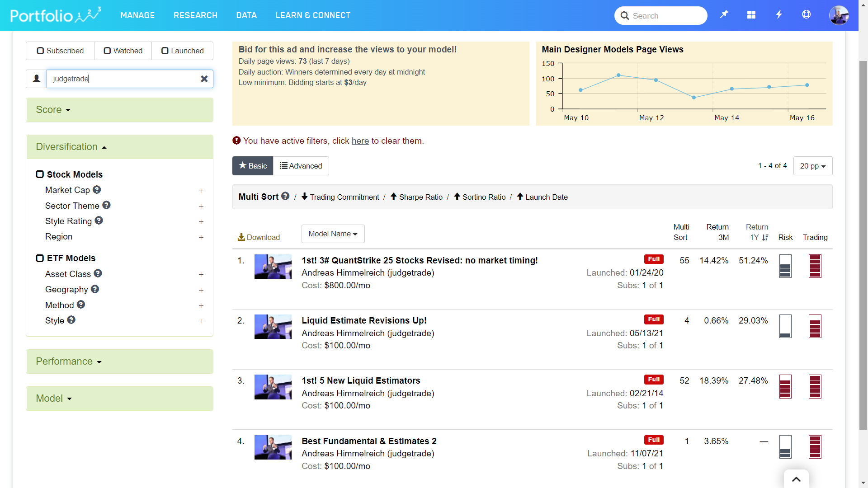The height and width of the screenshot is (488, 868).
Task: Click scroll-to-top chevron button
Action: point(796,479)
